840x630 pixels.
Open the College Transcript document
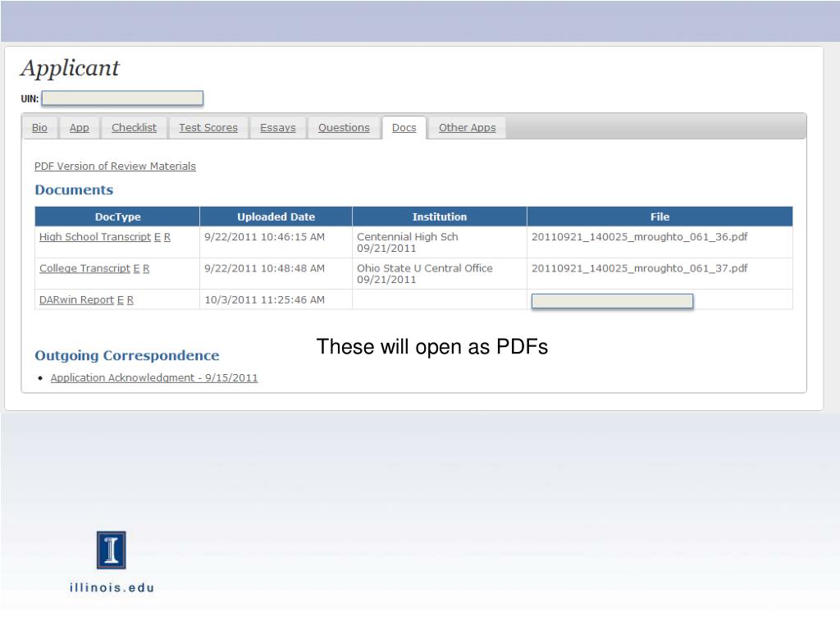click(x=84, y=268)
